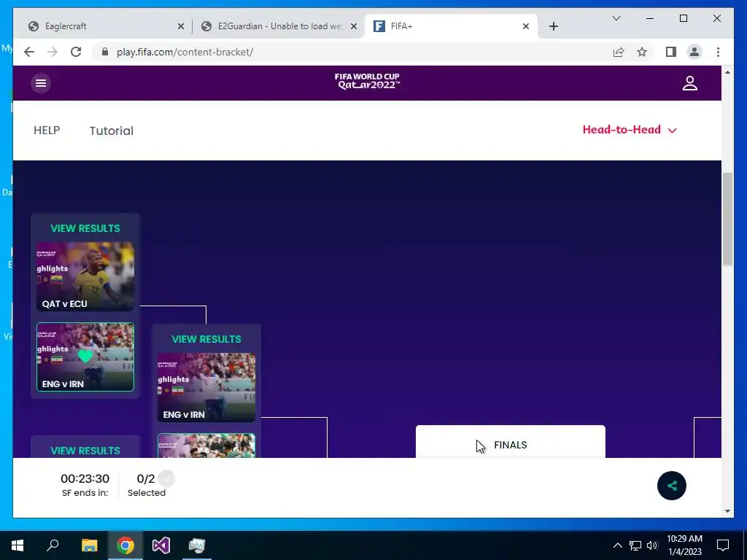Close the FIFA+ tab
The height and width of the screenshot is (560, 747).
point(526,26)
